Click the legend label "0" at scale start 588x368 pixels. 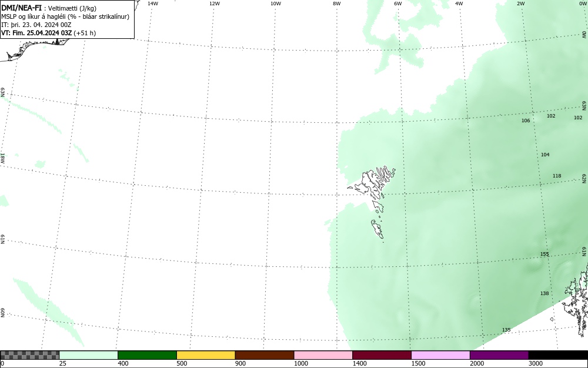click(2, 363)
